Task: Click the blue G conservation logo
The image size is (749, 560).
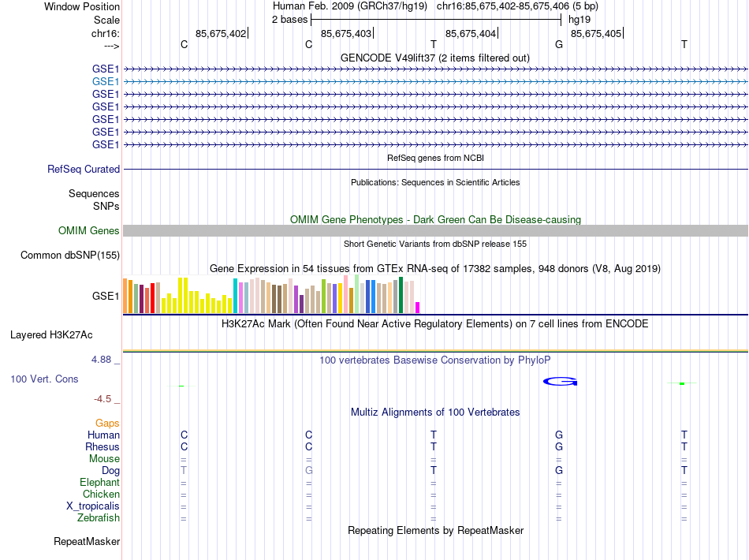Action: [x=560, y=381]
